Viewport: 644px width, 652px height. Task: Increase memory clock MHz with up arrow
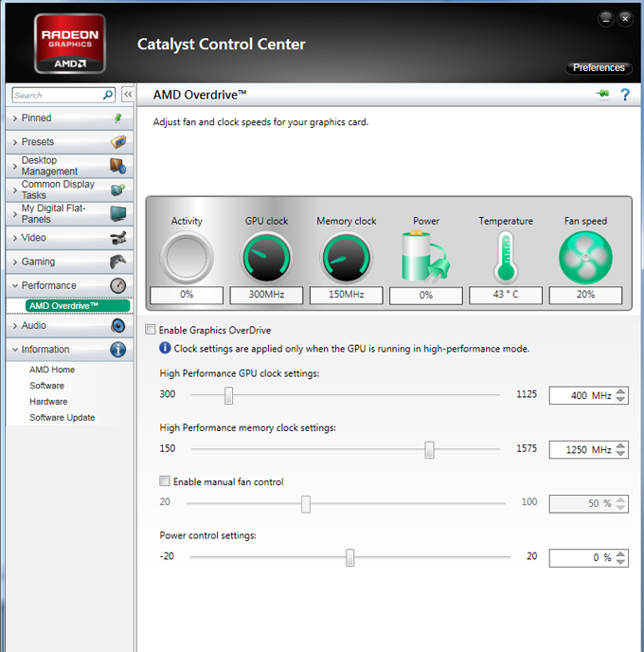620,445
